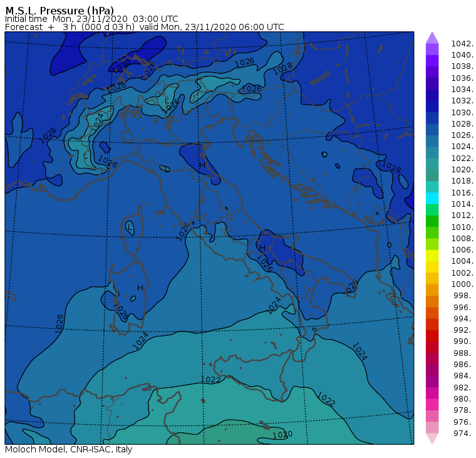
Task: Click the '1036.' legend label
Action: tap(462, 78)
